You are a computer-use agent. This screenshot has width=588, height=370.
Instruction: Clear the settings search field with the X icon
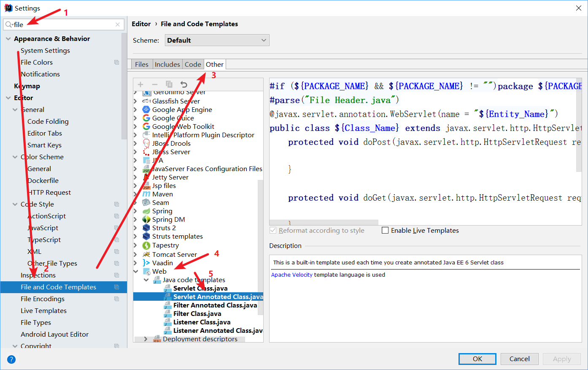pyautogui.click(x=118, y=24)
